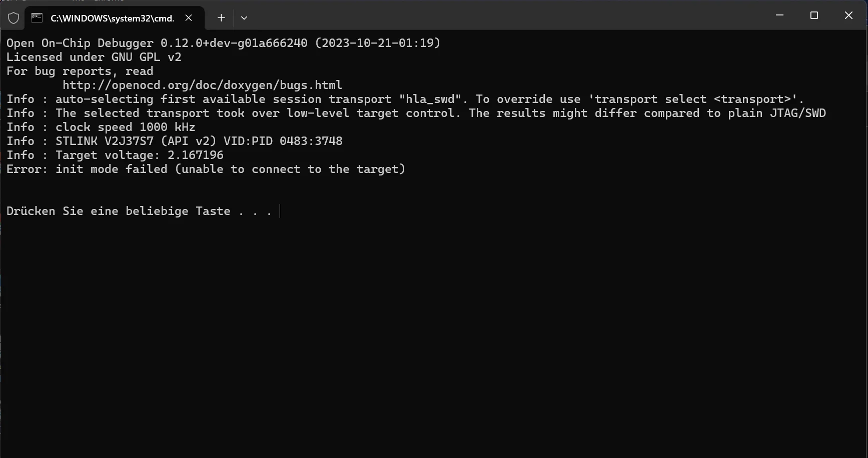Image resolution: width=868 pixels, height=458 pixels.
Task: Click the clock speed 1000 kHz line
Action: tap(101, 127)
